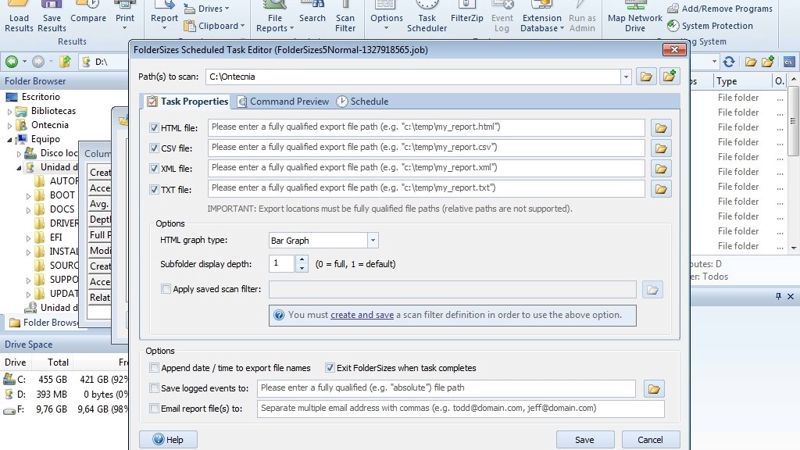Screen dimensions: 800x450
Task: Enable Apply saved scan filter
Action: [165, 289]
